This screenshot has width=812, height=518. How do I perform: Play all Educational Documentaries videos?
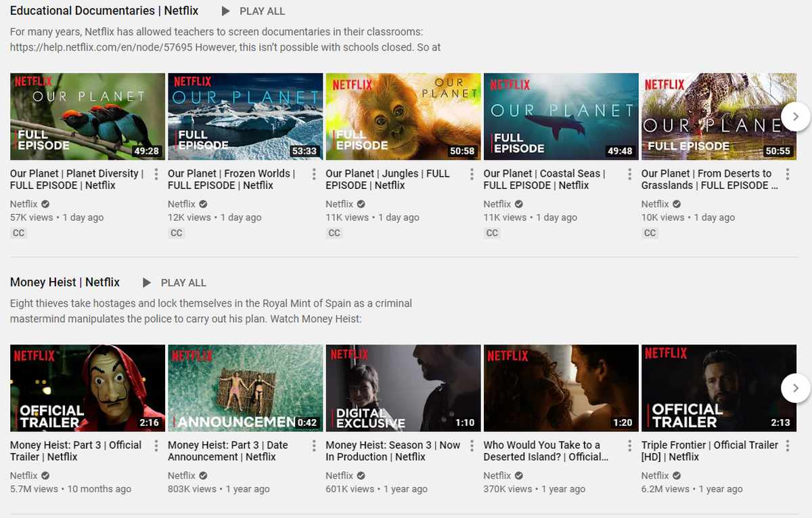click(x=253, y=12)
